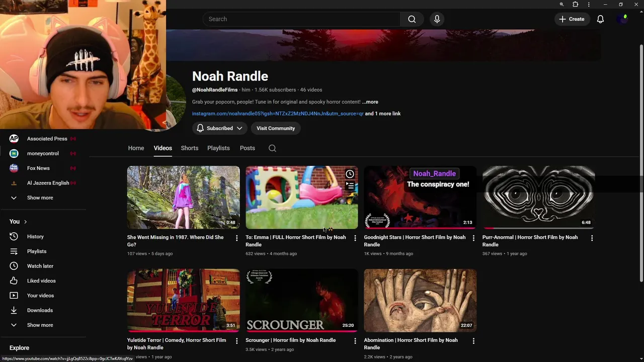Click the Explore section heading
The image size is (644, 362).
coord(19,348)
